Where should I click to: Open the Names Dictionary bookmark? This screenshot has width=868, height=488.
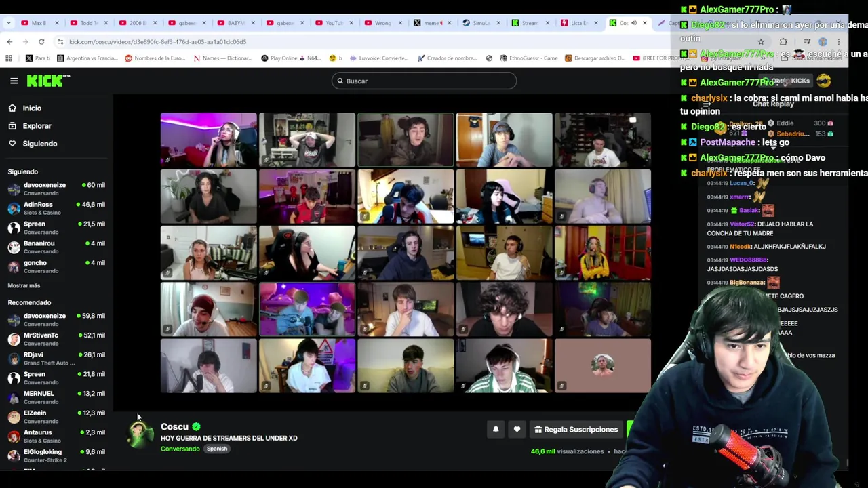click(222, 58)
